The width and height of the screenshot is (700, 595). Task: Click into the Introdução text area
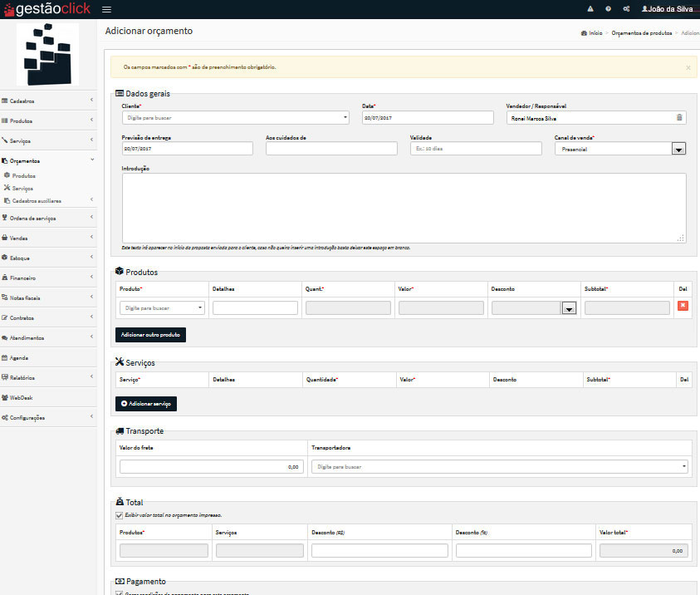tap(404, 208)
